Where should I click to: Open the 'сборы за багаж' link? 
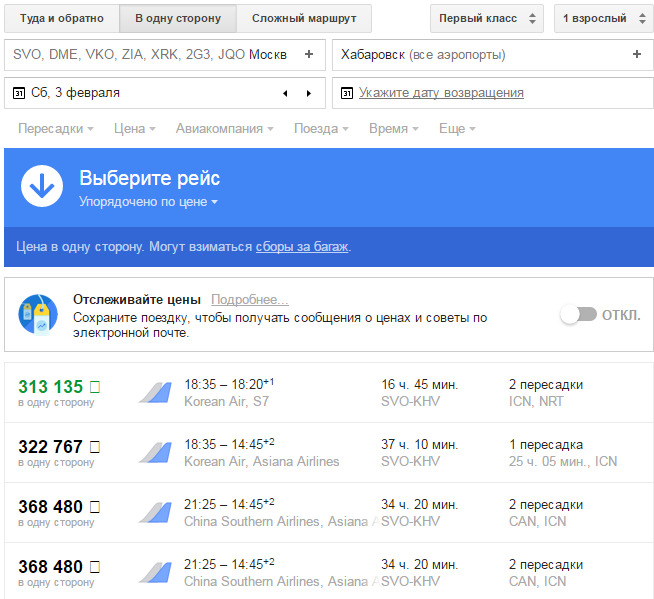click(302, 247)
